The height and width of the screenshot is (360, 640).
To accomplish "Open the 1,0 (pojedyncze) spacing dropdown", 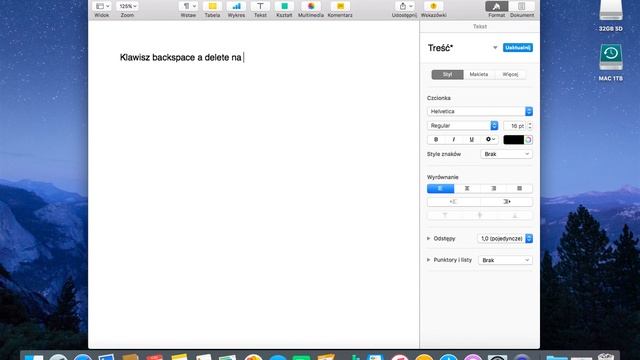I will pyautogui.click(x=505, y=238).
